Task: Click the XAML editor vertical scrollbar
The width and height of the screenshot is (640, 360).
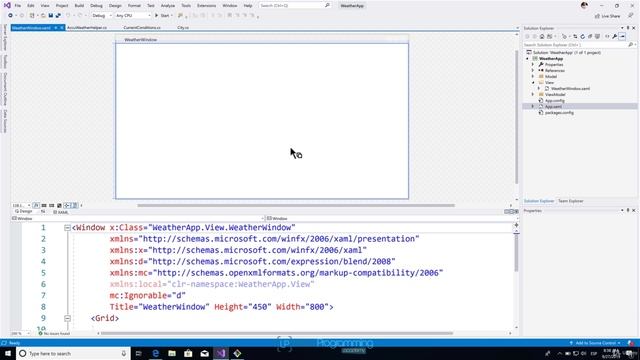Action: (x=516, y=253)
